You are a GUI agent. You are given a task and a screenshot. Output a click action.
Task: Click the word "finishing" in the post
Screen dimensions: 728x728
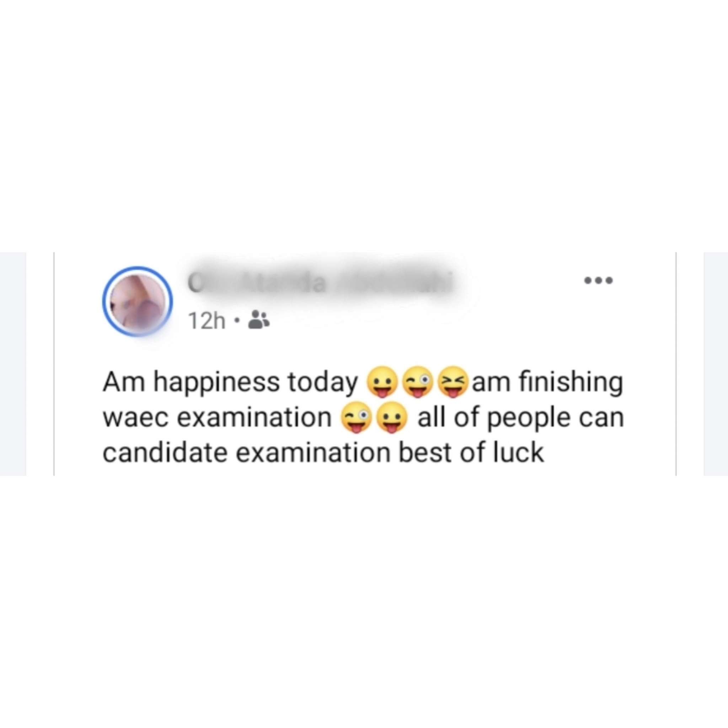point(571,383)
